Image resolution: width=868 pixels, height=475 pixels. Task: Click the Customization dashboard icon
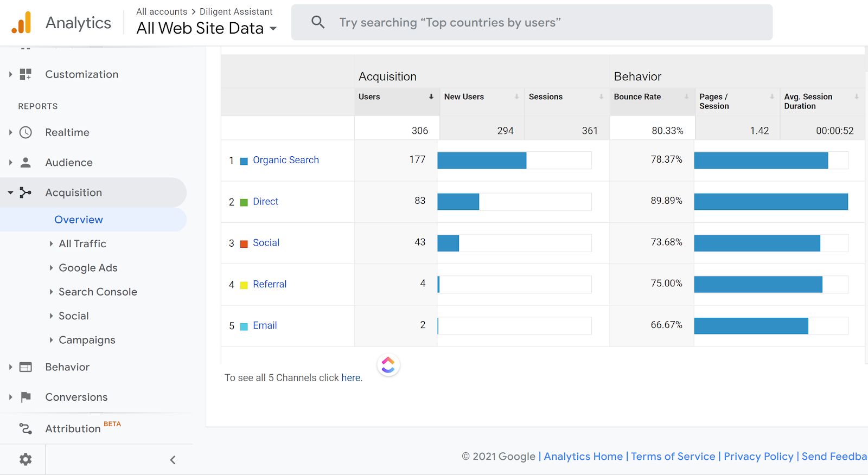click(x=25, y=74)
